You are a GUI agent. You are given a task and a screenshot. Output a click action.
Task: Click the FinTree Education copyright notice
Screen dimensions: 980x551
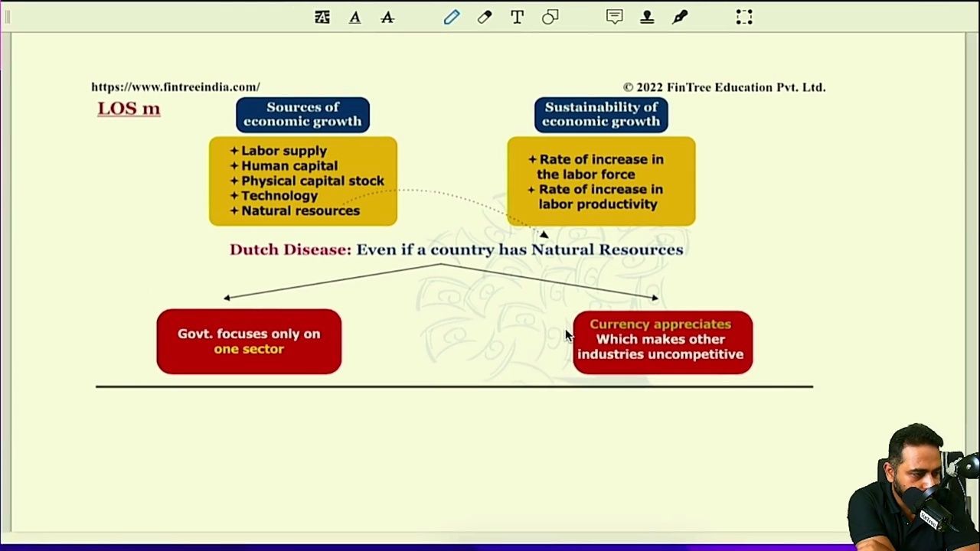pos(724,87)
